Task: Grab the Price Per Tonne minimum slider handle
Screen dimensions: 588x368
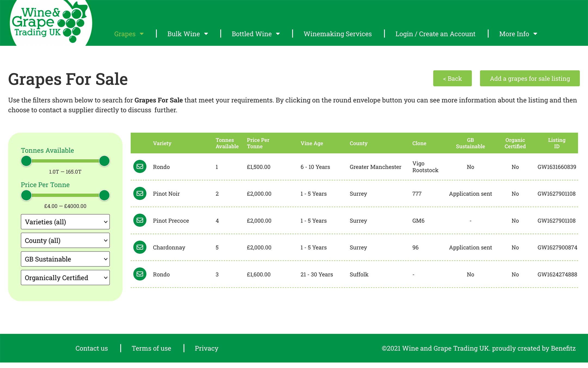Action: coord(26,195)
